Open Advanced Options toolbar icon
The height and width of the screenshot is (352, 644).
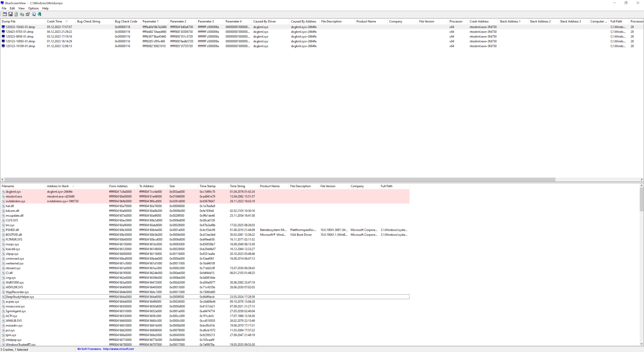tap(5, 14)
